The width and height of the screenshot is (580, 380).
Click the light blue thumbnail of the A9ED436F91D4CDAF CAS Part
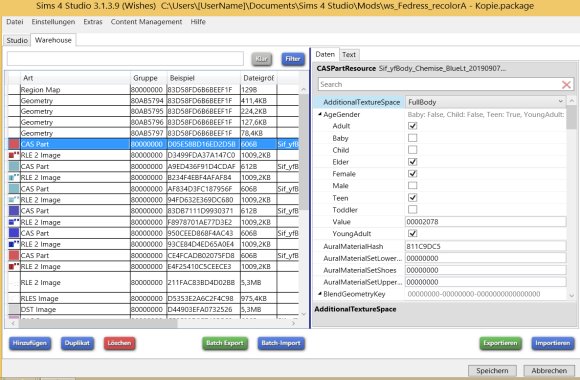click(x=14, y=166)
